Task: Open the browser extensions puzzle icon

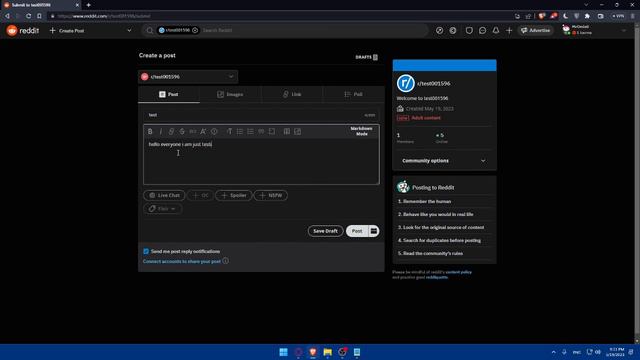Action: [x=587, y=16]
